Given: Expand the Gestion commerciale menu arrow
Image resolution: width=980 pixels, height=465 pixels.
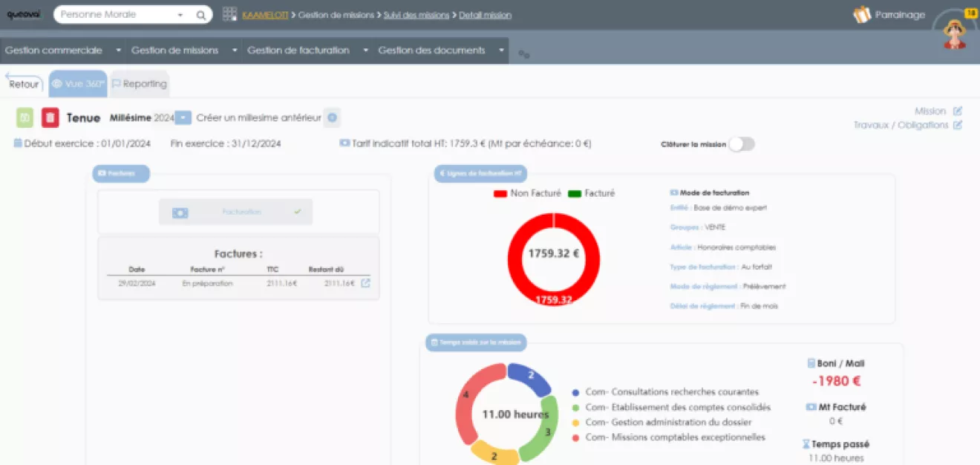Looking at the screenshot, I should (119, 51).
